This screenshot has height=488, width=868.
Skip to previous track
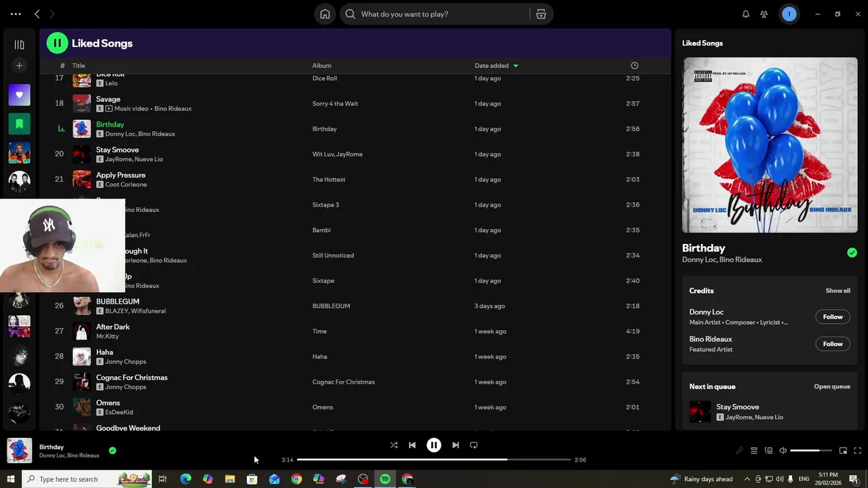point(412,445)
